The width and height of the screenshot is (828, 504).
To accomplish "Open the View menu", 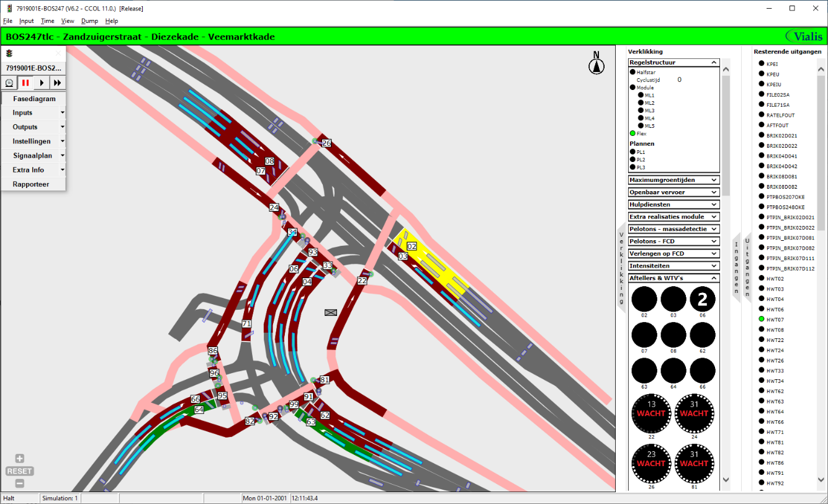I will [x=68, y=21].
